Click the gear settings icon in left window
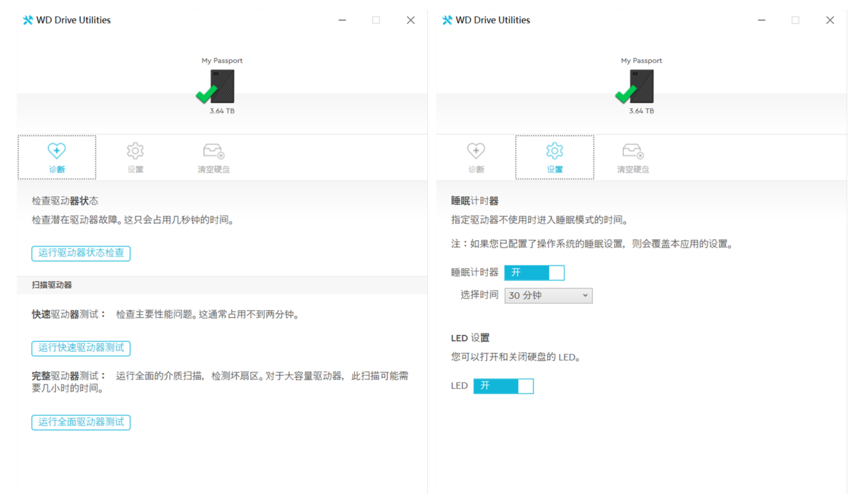Image resolution: width=864 pixels, height=504 pixels. [x=135, y=151]
